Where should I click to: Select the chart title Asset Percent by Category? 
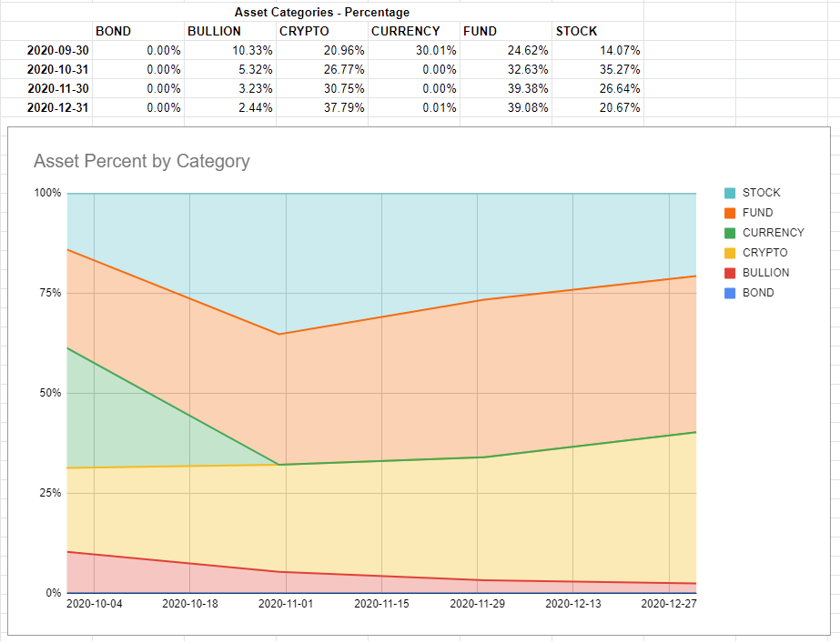141,161
